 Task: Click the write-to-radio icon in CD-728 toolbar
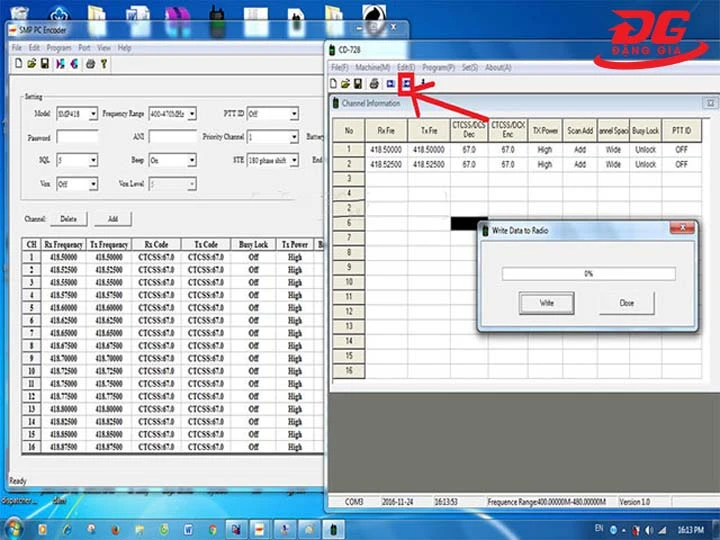pos(406,84)
